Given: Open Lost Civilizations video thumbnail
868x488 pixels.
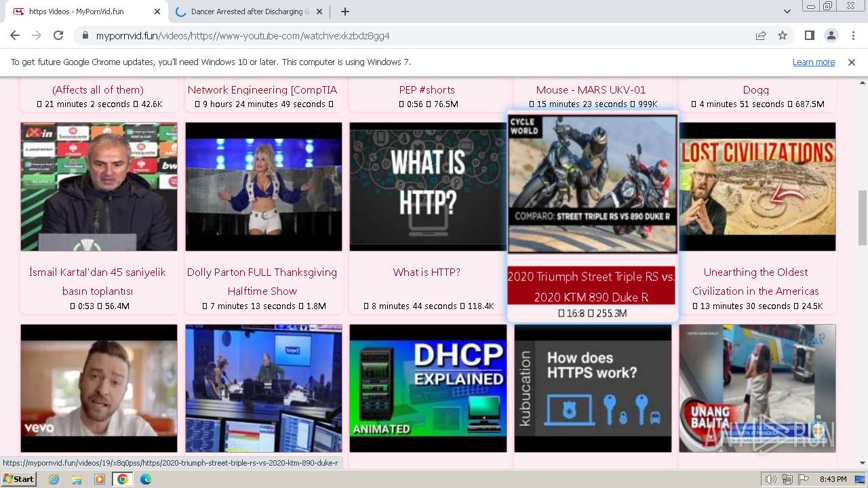Looking at the screenshot, I should [757, 186].
